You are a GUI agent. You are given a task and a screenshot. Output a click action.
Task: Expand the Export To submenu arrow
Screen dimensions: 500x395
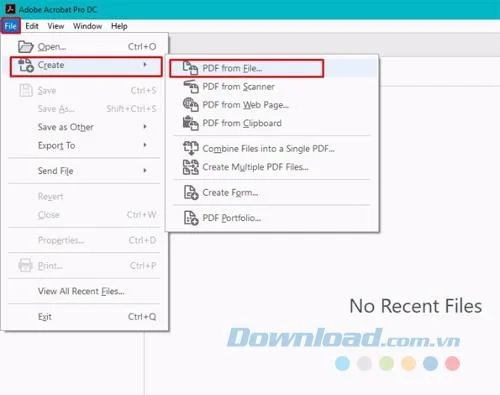(145, 145)
